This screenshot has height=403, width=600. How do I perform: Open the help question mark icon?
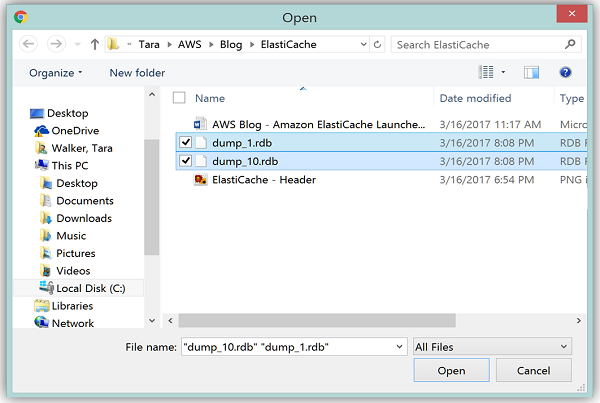565,72
